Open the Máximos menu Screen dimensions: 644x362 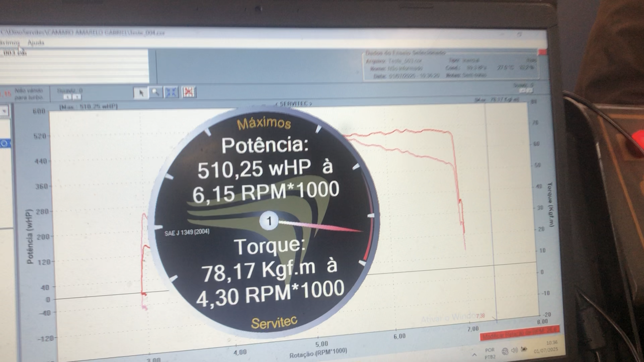click(x=9, y=43)
